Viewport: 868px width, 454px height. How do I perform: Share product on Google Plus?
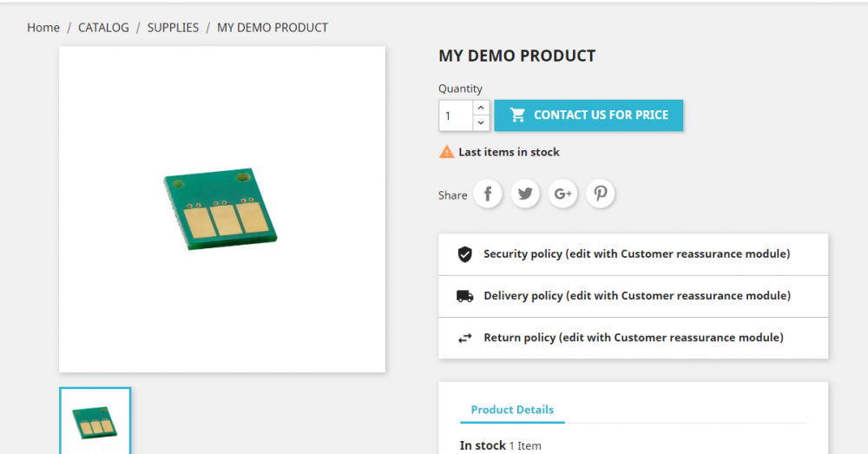pyautogui.click(x=563, y=194)
